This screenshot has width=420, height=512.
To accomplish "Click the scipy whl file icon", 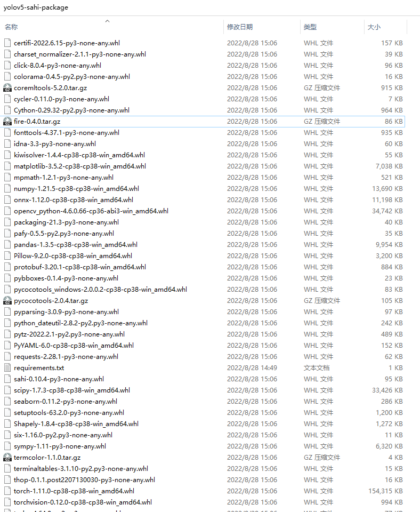I will (7, 390).
